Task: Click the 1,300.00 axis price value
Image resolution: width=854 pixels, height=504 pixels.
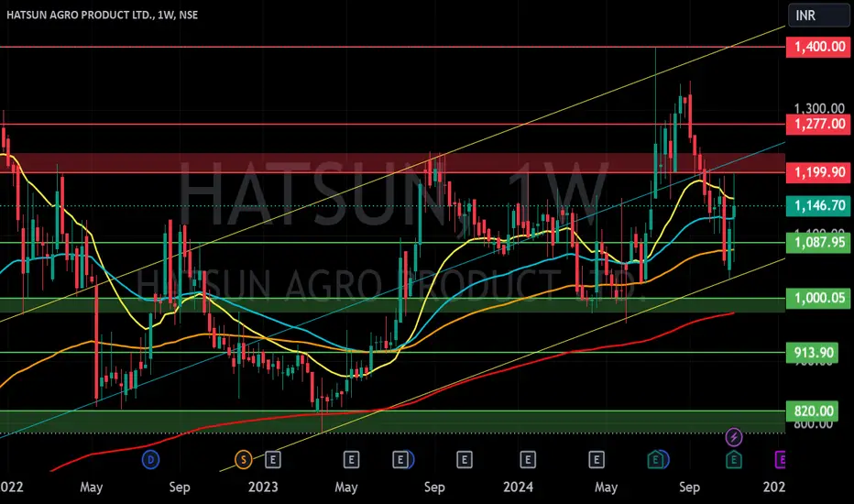Action: pos(818,108)
